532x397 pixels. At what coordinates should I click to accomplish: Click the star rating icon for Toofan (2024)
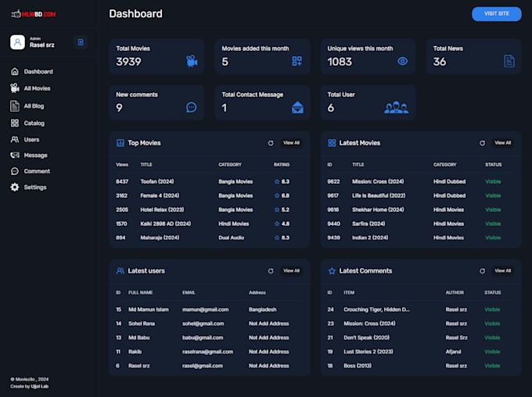277,181
